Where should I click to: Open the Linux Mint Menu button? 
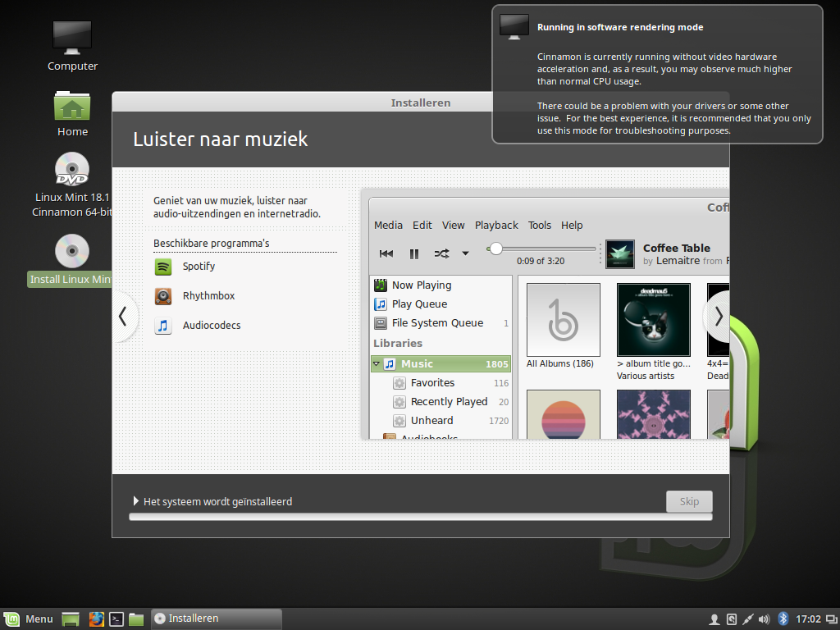[x=29, y=619]
